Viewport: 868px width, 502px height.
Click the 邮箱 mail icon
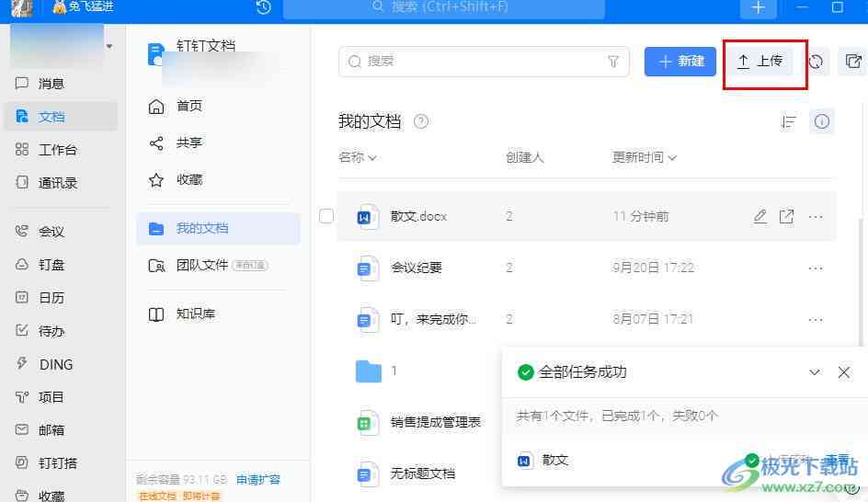click(21, 429)
